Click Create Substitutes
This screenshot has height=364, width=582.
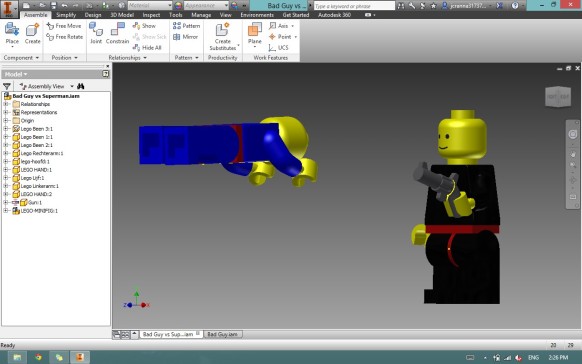click(222, 36)
